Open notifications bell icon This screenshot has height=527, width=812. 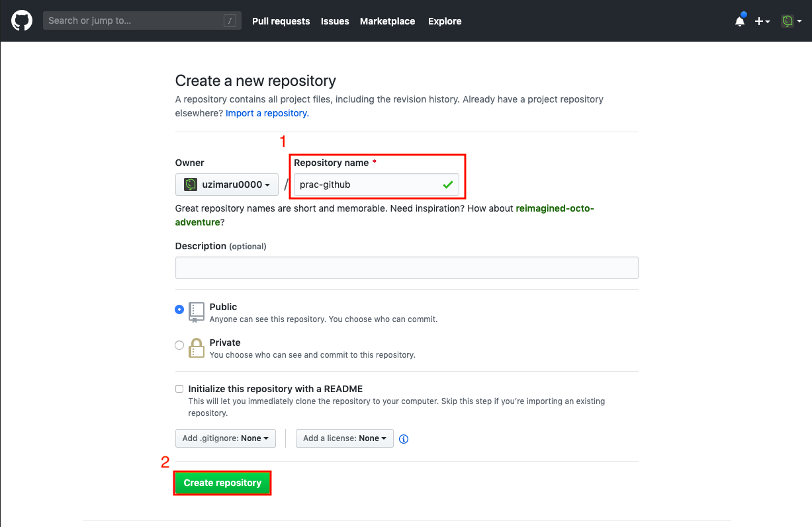(x=740, y=21)
